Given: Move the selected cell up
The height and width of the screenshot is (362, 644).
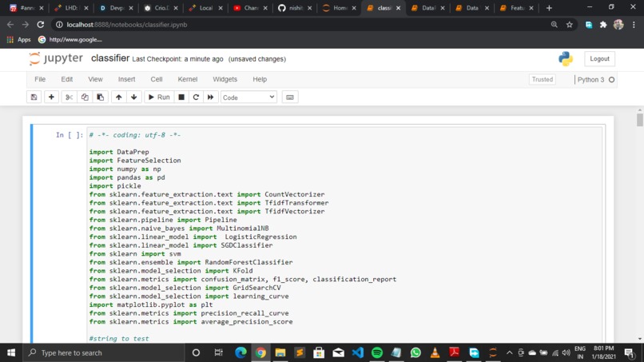Looking at the screenshot, I should click(x=119, y=97).
